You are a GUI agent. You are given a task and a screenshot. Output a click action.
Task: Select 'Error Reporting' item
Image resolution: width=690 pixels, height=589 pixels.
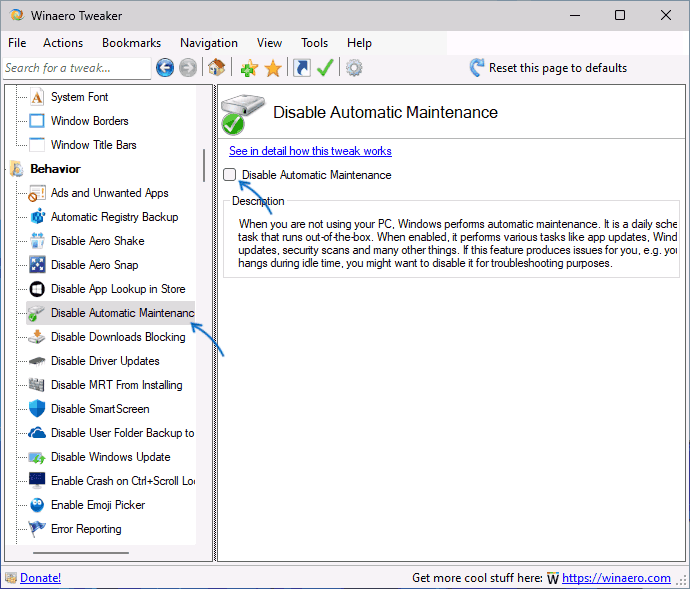86,529
